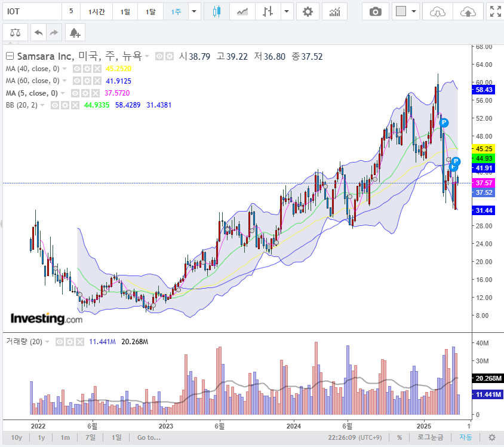Open volume indicator settings gear
The height and width of the screenshot is (447, 504).
[70, 342]
